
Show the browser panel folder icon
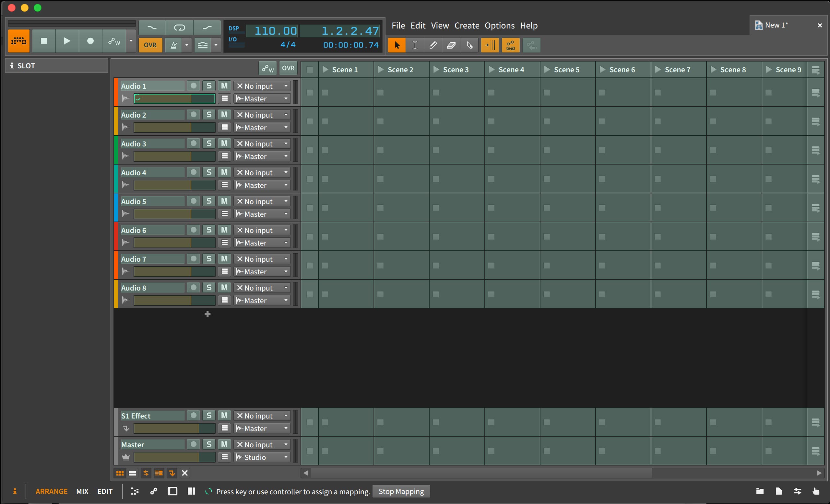760,491
